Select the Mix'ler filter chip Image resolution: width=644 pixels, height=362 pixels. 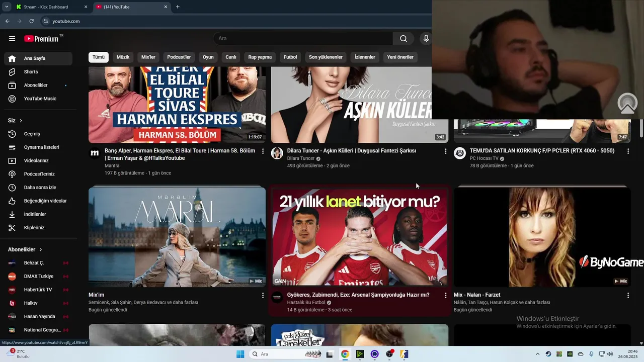148,57
